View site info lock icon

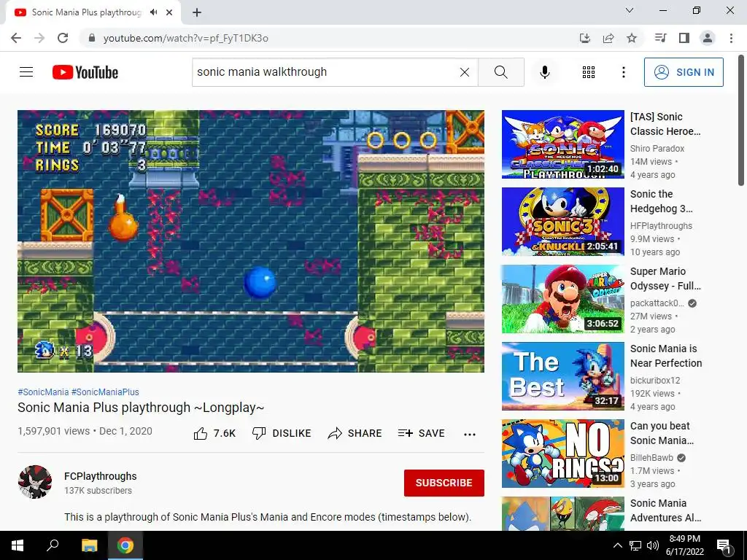tap(92, 38)
